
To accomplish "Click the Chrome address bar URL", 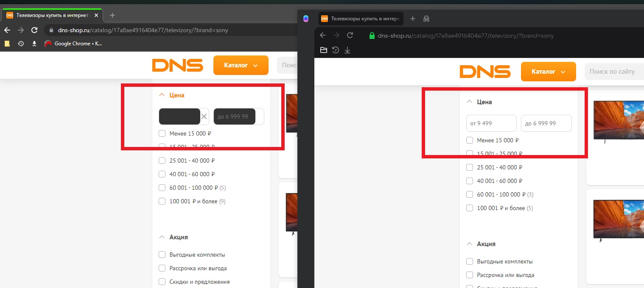I will [143, 30].
